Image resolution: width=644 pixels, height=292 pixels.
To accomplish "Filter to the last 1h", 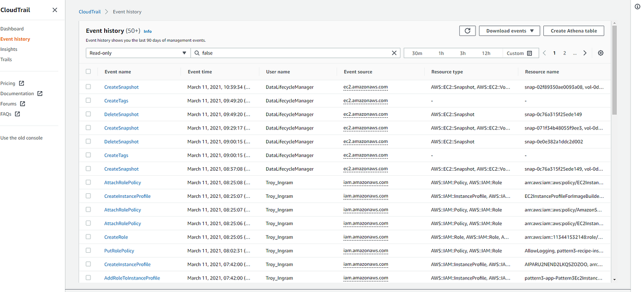I will [441, 53].
